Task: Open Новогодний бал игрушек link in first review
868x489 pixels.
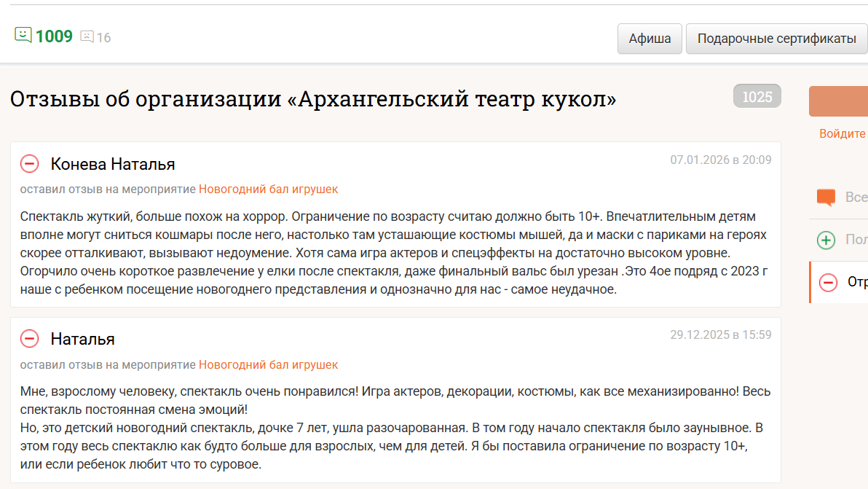Action: (x=268, y=189)
